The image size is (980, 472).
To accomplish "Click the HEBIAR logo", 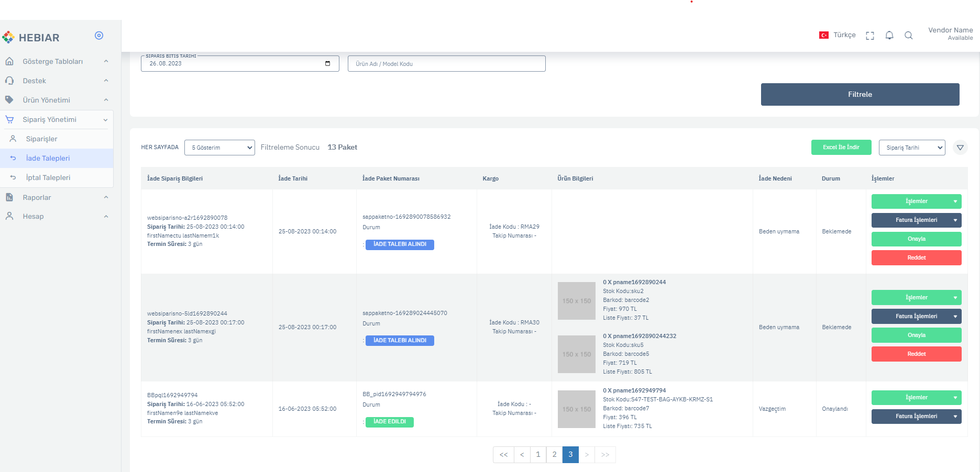I will [31, 37].
